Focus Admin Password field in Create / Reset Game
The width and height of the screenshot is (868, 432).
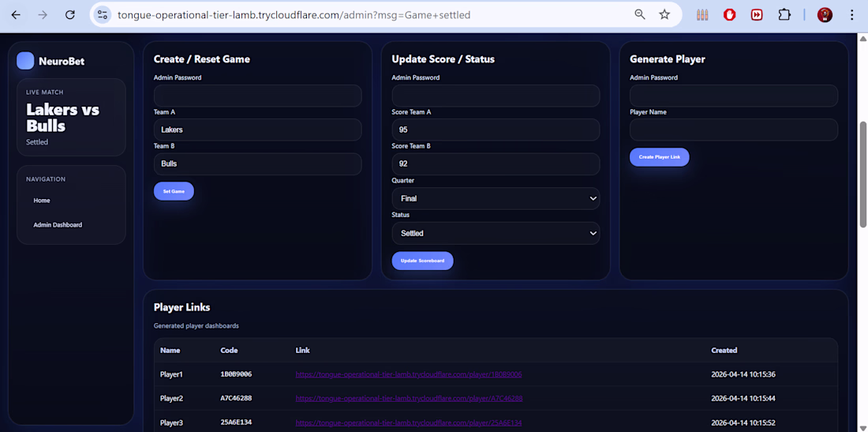[x=257, y=96]
